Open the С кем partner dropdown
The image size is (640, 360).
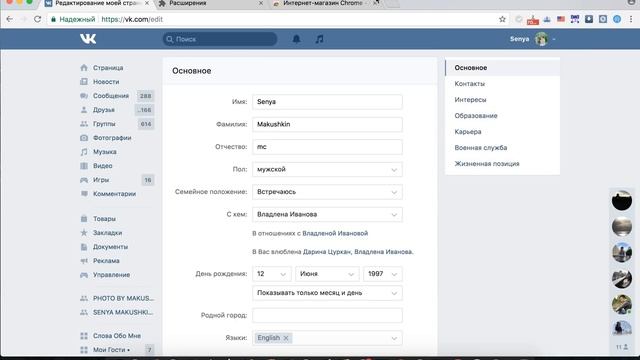(x=327, y=214)
